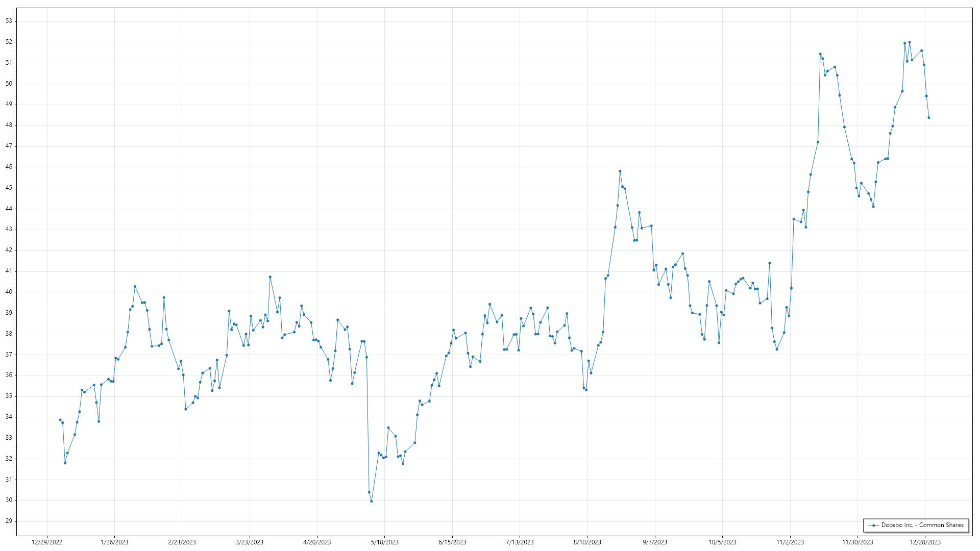This screenshot has width=980, height=551.
Task: Click the 11/2/2023 x-axis date label
Action: click(790, 542)
